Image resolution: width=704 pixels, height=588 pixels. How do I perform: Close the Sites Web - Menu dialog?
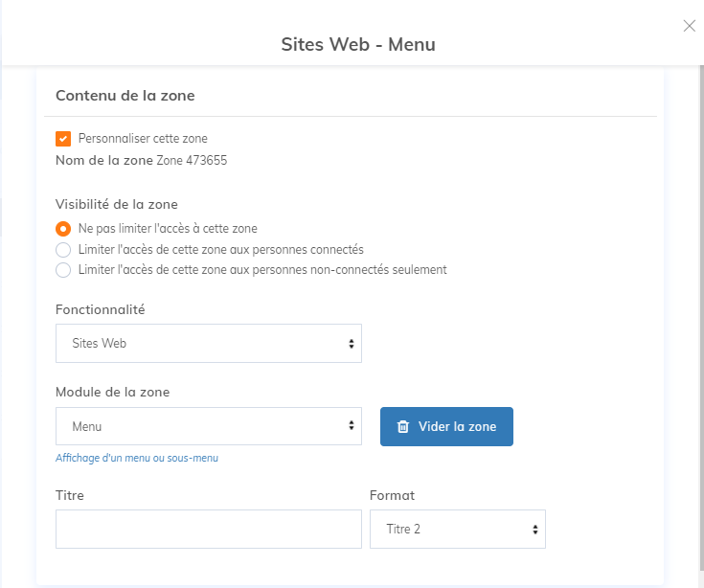(689, 26)
